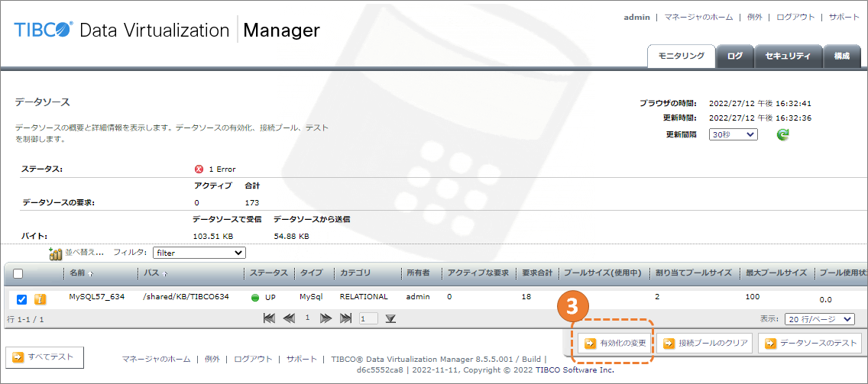Image resolution: width=868 pixels, height=384 pixels.
Task: Click the 並べ替え... sort link
Action: coord(84,253)
